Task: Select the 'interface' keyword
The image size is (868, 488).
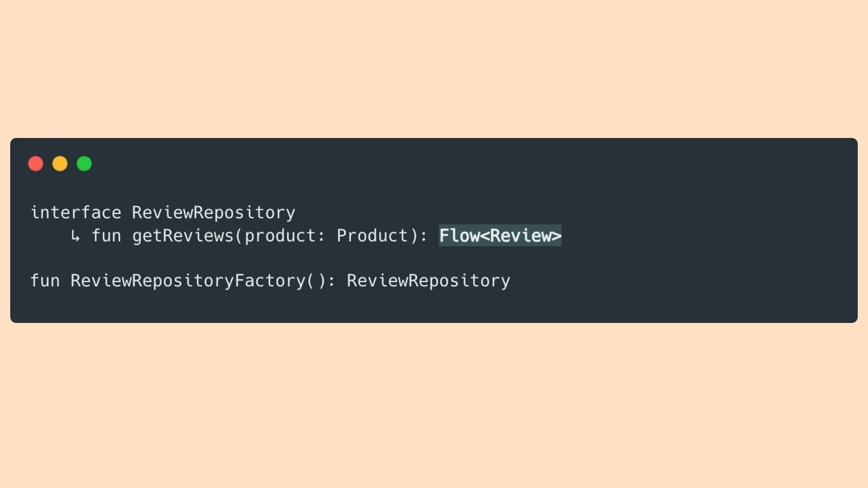Action: (75, 213)
